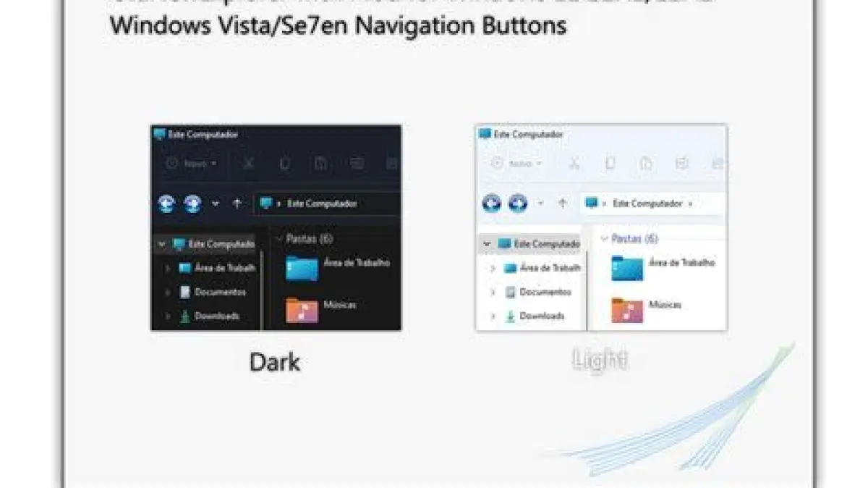This screenshot has width=868, height=488.
Task: Open the recent locations chevron in the dark preview
Action: click(x=215, y=203)
